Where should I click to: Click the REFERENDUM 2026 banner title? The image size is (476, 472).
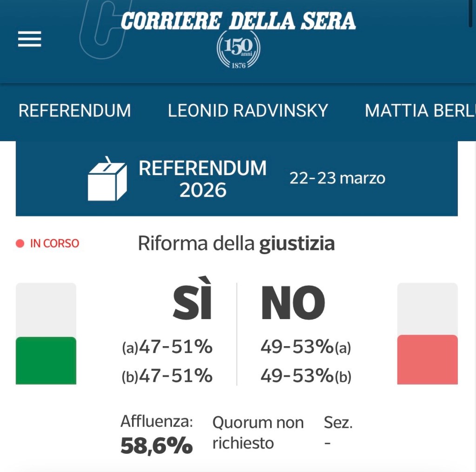(x=203, y=179)
